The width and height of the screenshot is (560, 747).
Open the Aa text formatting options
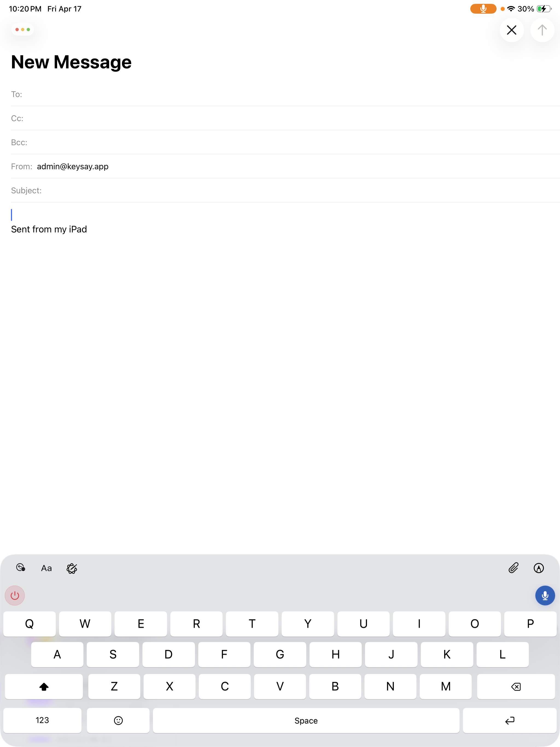(x=46, y=568)
